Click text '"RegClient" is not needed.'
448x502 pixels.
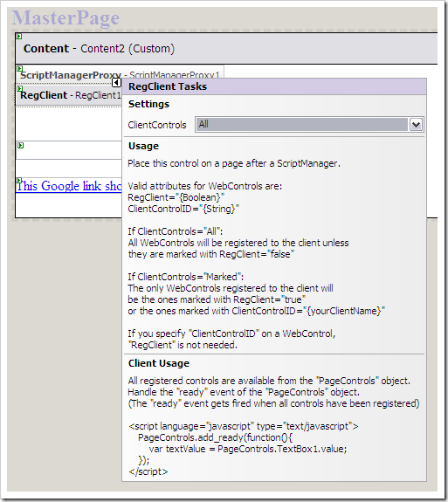pyautogui.click(x=183, y=345)
